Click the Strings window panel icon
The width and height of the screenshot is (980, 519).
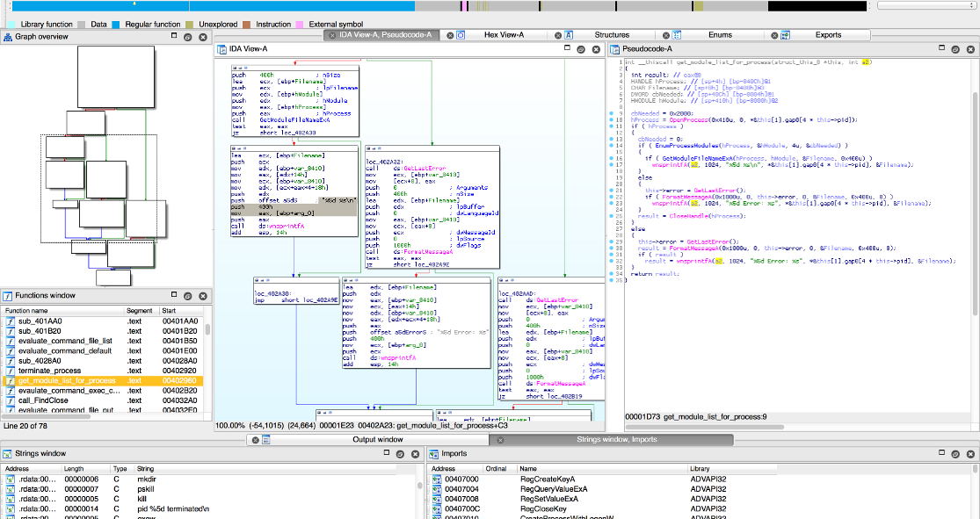pos(8,453)
